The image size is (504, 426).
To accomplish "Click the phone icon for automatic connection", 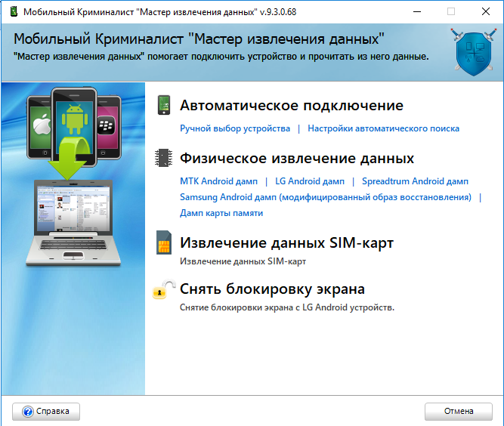I will click(164, 105).
